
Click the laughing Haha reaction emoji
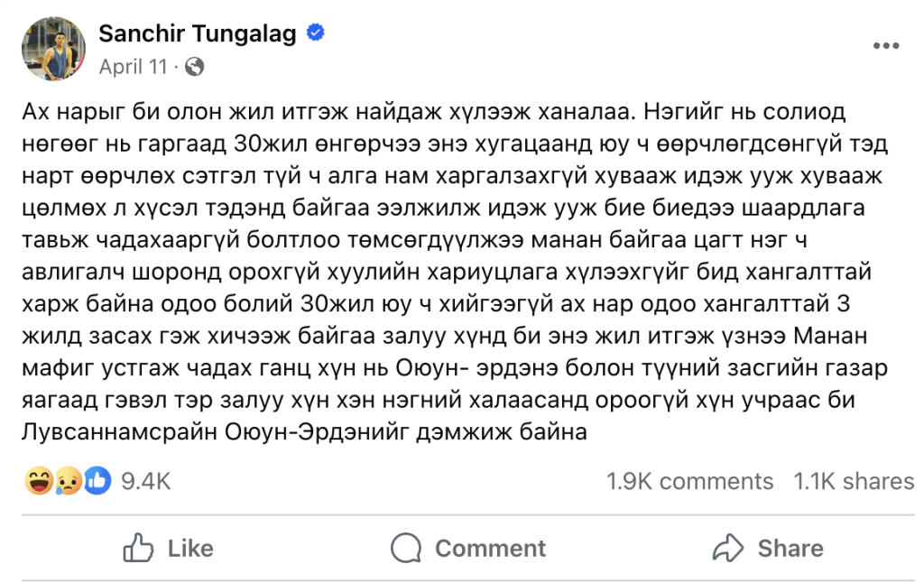tap(39, 481)
